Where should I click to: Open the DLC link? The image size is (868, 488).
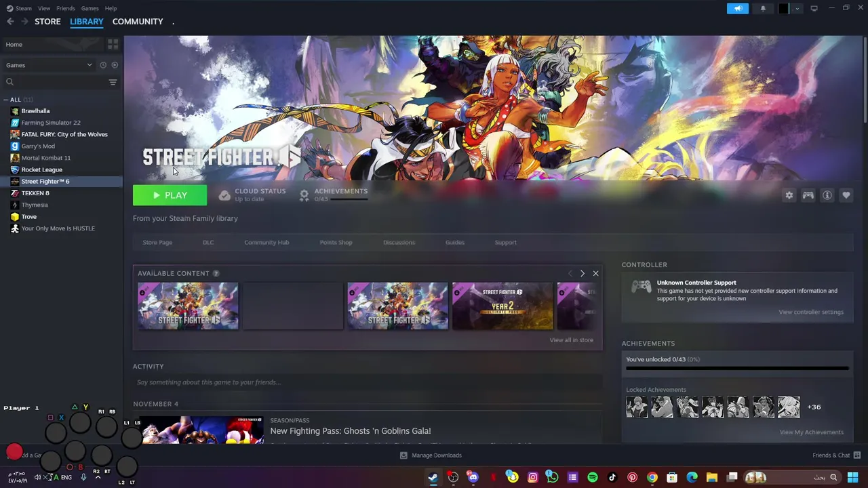(x=208, y=243)
